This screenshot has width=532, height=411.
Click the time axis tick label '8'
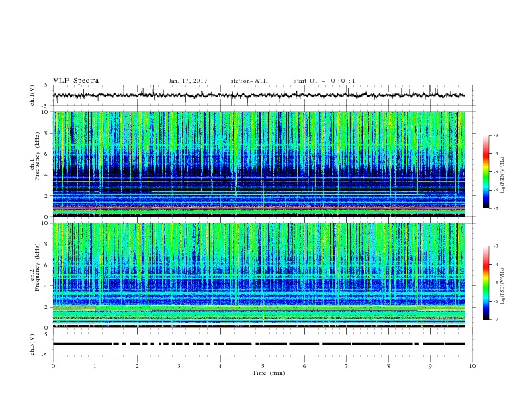388,366
